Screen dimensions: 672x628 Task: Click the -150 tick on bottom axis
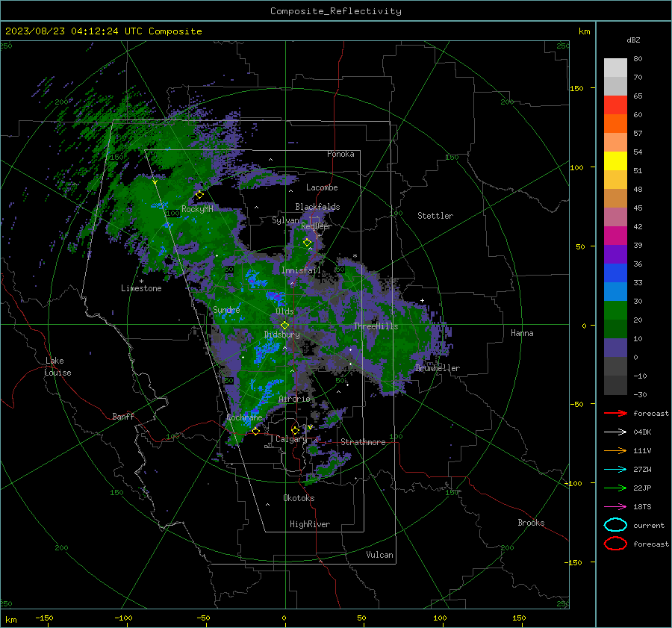click(44, 618)
